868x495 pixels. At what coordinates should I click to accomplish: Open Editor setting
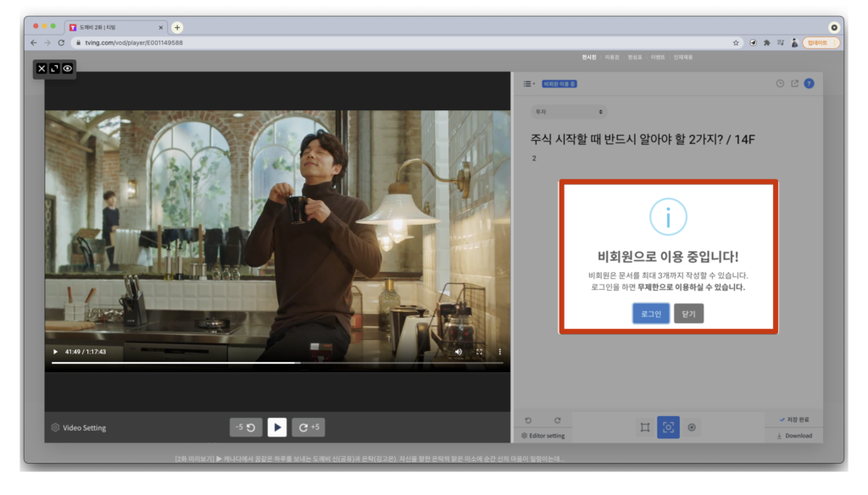pos(543,436)
